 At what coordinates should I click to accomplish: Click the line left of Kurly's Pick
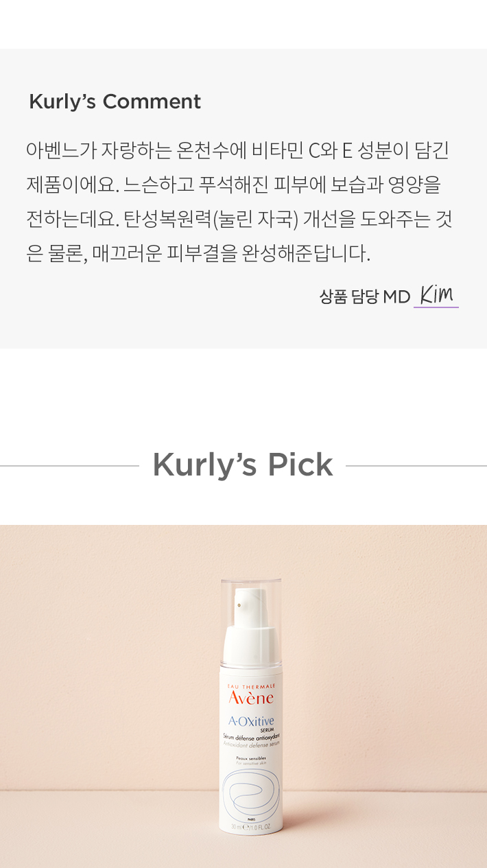point(69,466)
